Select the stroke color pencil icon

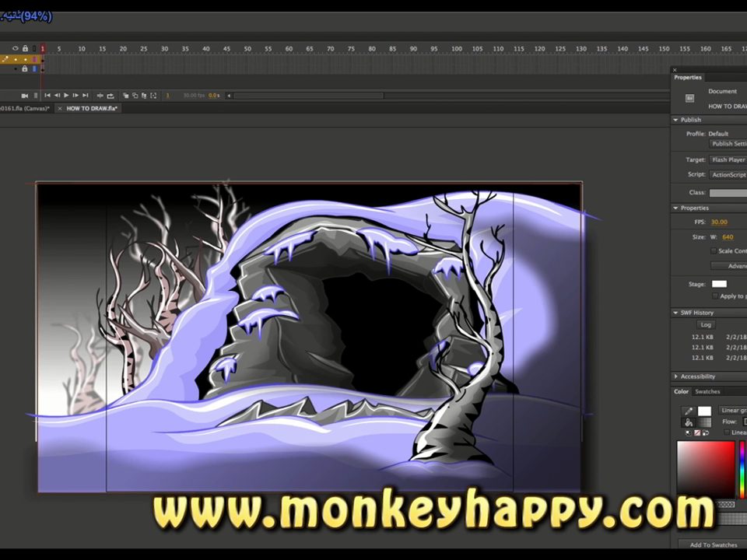(689, 411)
